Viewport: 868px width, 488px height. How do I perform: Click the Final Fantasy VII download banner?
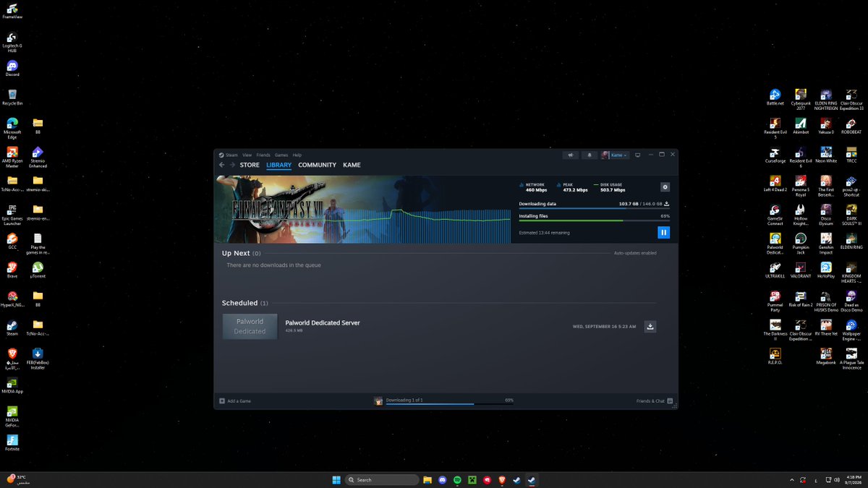[364, 209]
